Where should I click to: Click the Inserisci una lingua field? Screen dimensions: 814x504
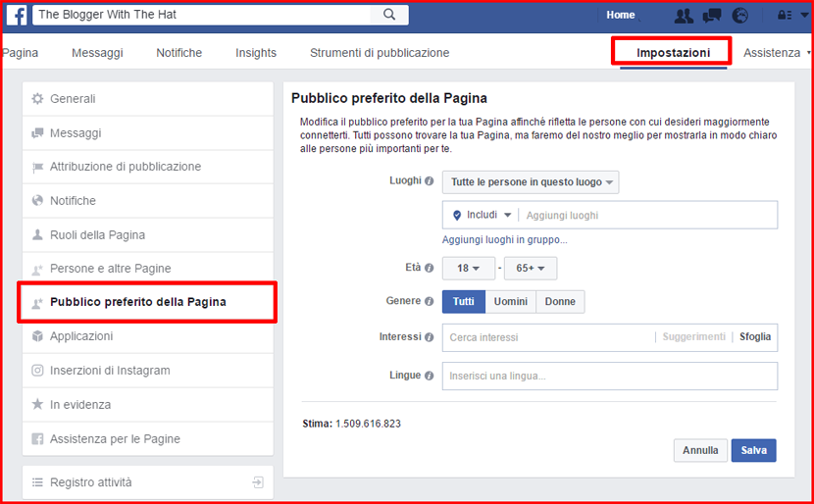pyautogui.click(x=610, y=376)
